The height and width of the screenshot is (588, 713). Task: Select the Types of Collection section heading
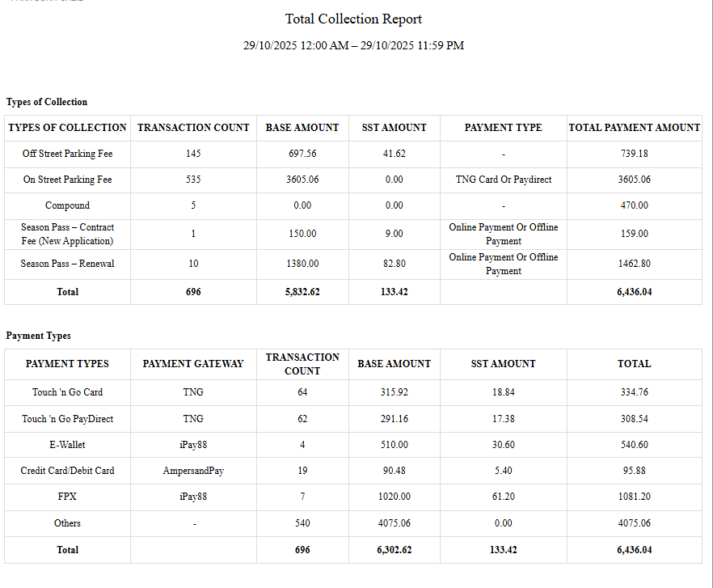click(47, 102)
